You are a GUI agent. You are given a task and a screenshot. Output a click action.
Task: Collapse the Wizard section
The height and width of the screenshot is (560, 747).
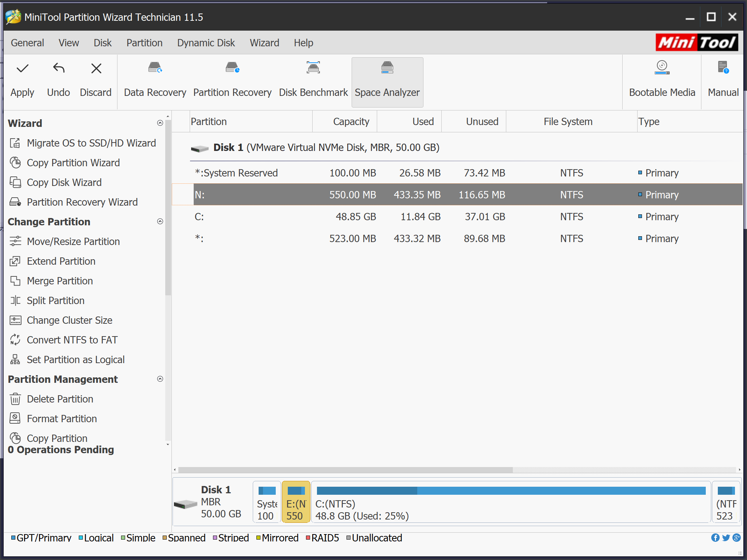tap(160, 123)
